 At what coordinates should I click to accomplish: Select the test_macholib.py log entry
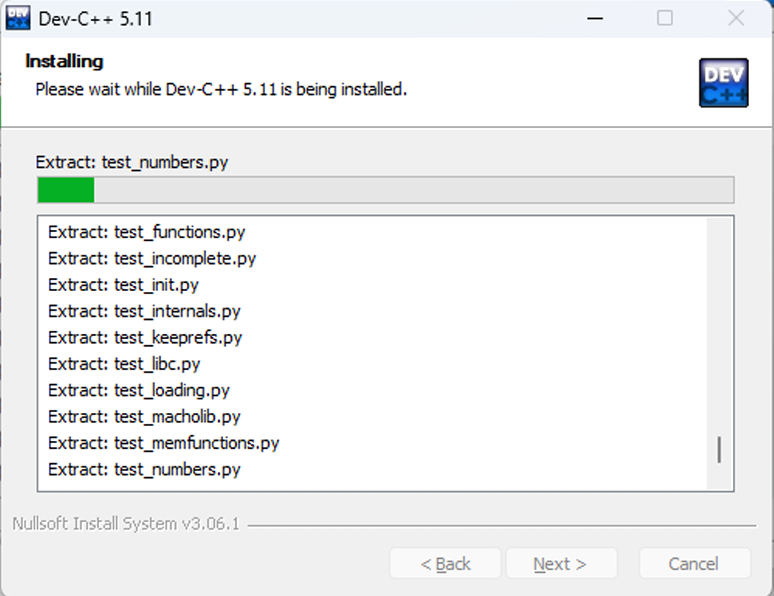(144, 416)
